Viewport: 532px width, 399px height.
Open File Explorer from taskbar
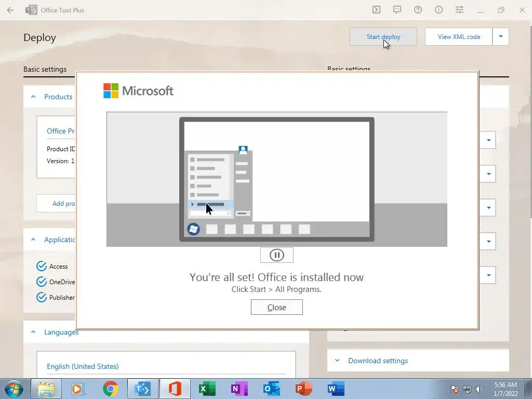pos(46,389)
